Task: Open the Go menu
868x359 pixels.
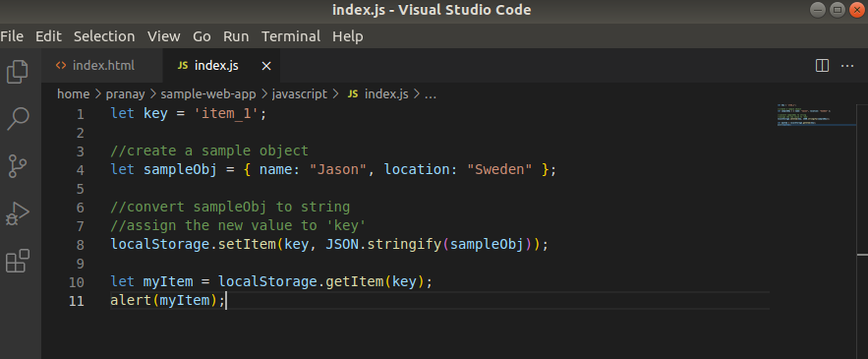Action: [202, 36]
